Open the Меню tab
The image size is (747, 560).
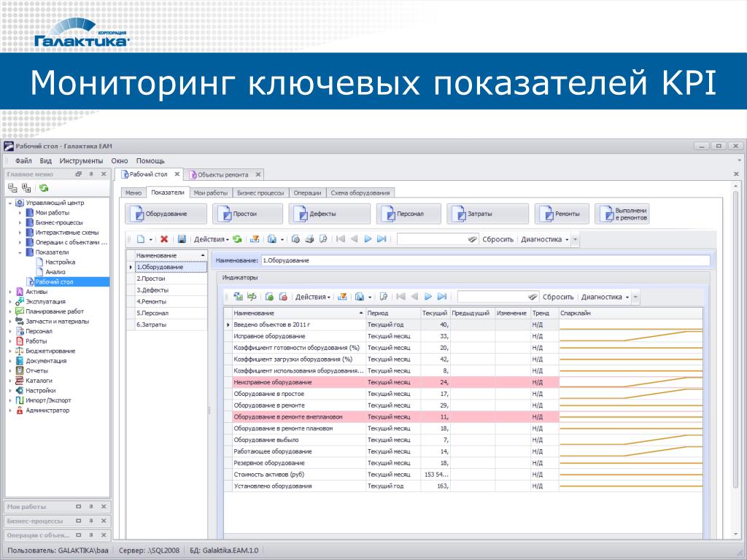tap(133, 192)
